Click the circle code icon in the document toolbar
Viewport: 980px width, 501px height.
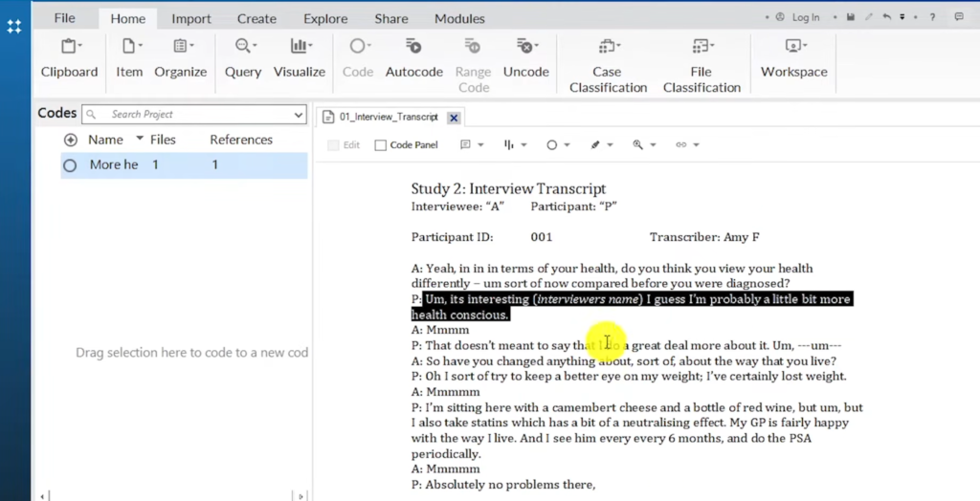click(552, 145)
